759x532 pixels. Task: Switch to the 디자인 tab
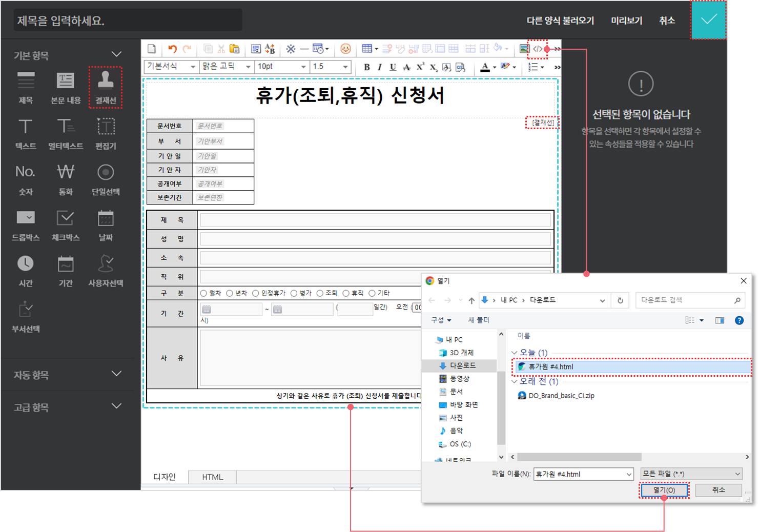coord(165,477)
